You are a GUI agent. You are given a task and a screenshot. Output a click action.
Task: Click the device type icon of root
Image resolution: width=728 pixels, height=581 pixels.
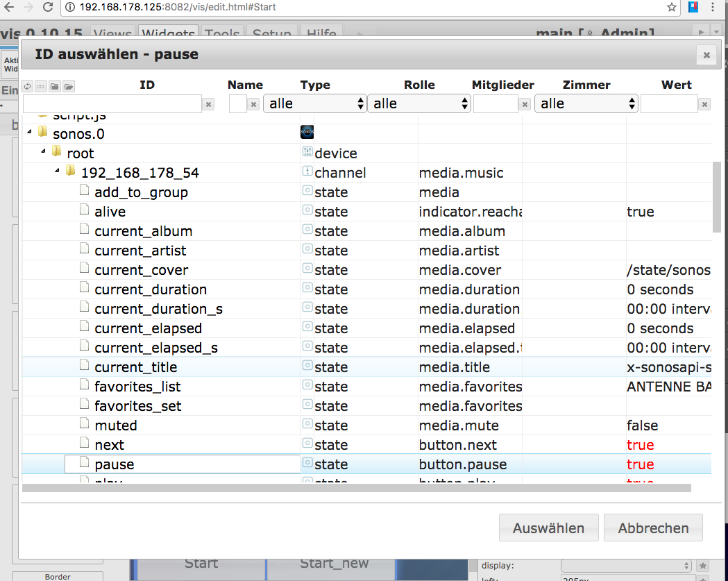click(307, 151)
